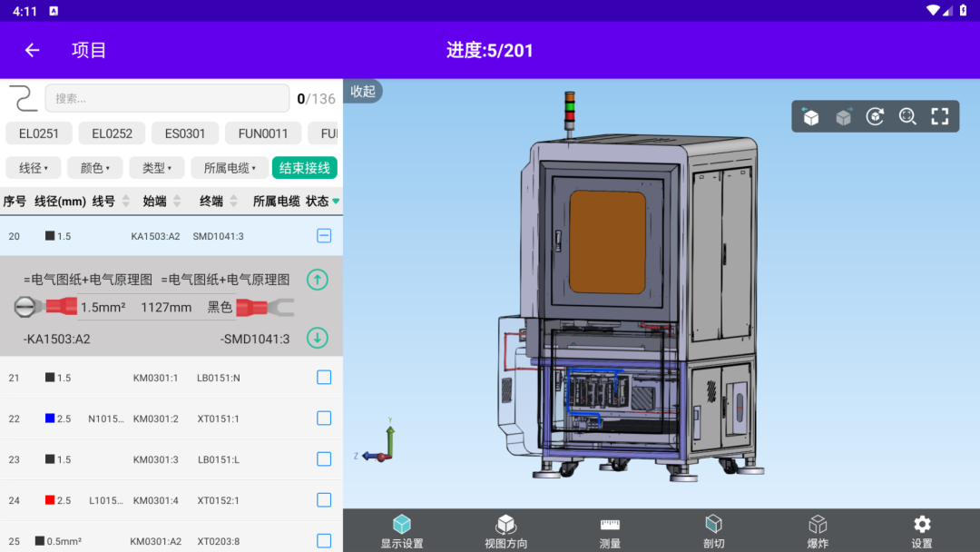Image resolution: width=980 pixels, height=552 pixels.
Task: Enter fullscreen 3D view
Action: (940, 116)
